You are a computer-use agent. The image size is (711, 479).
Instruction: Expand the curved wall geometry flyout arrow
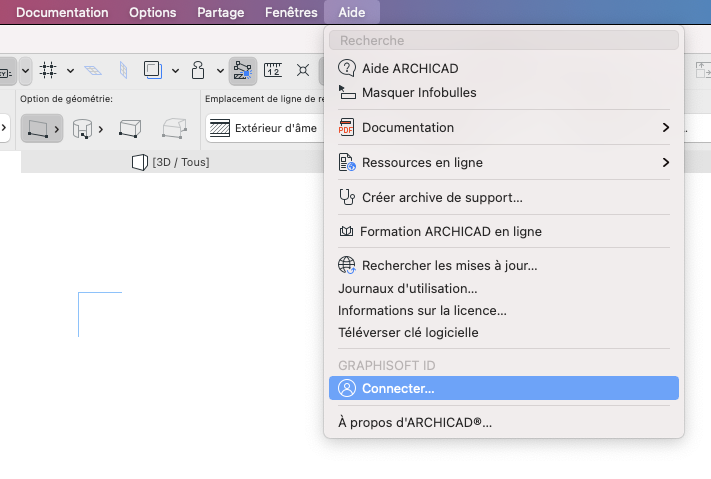coord(101,129)
